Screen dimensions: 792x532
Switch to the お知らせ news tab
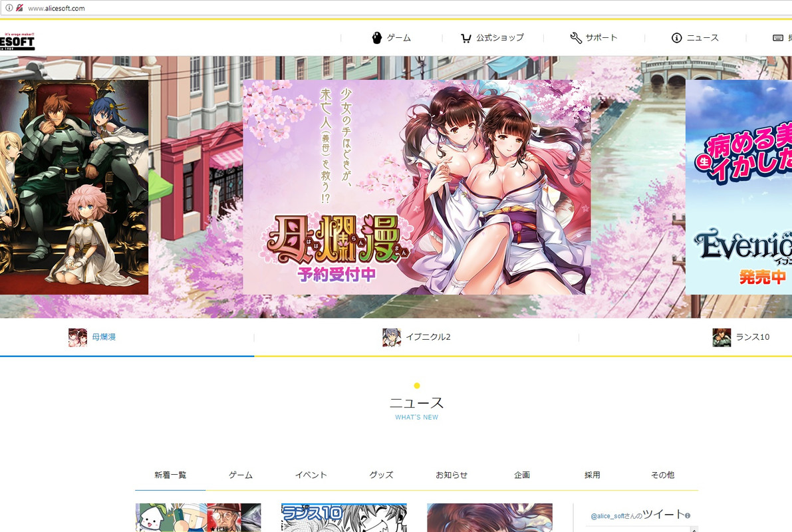pyautogui.click(x=452, y=475)
